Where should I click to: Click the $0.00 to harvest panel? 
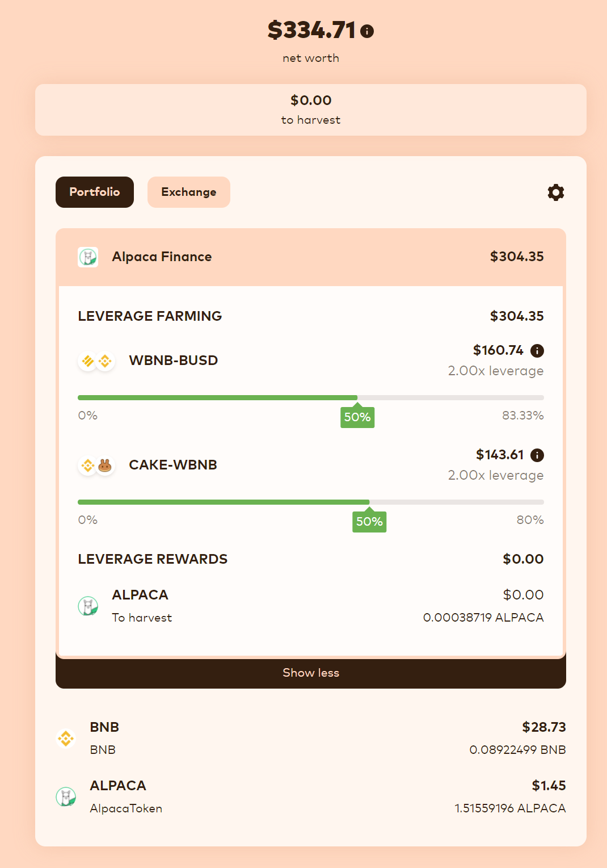[311, 110]
